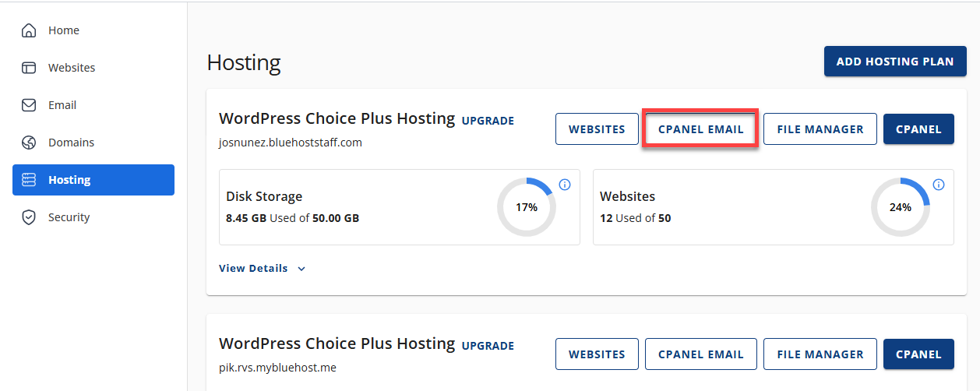Click the Disk Storage info icon
This screenshot has width=980, height=391.
coord(565,185)
